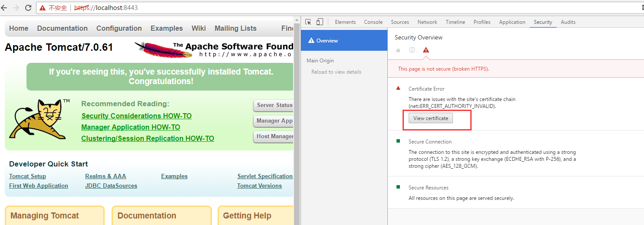Viewport: 644px width, 225px height.
Task: Open the Console tab in DevTools
Action: point(373,22)
